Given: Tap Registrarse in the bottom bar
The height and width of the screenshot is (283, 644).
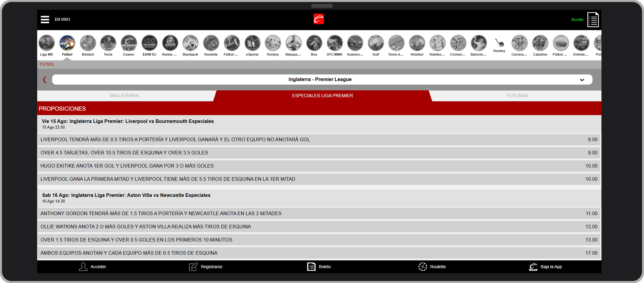Looking at the screenshot, I should pyautogui.click(x=206, y=267).
